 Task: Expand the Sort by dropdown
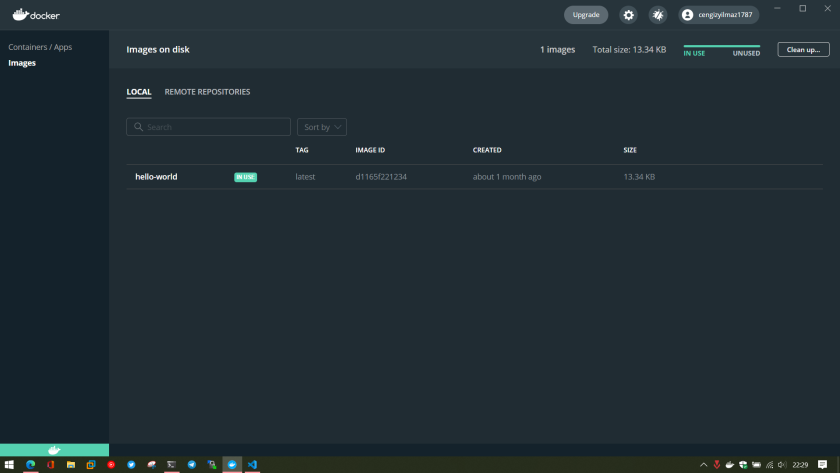(322, 127)
